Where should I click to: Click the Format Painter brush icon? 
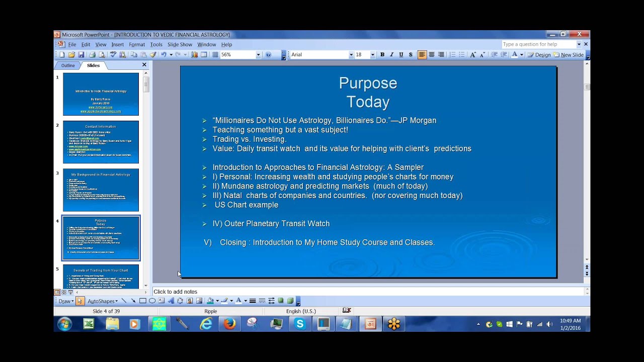[153, 55]
